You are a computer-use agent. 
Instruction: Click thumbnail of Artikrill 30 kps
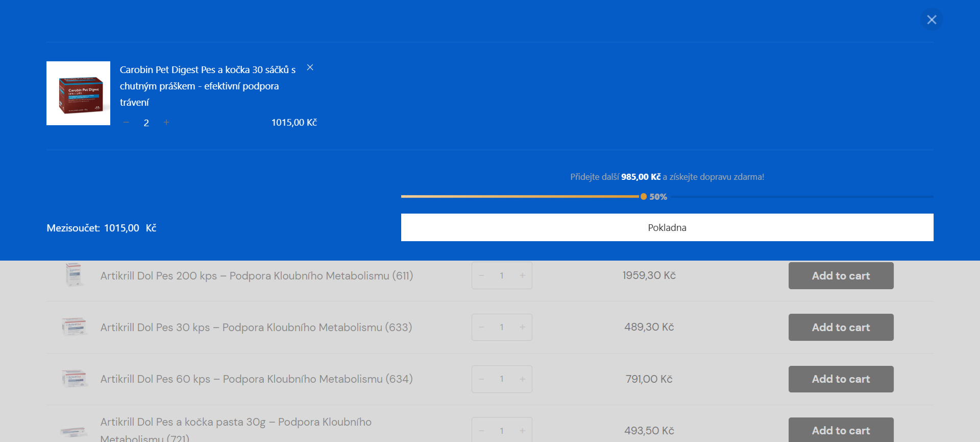(x=75, y=327)
